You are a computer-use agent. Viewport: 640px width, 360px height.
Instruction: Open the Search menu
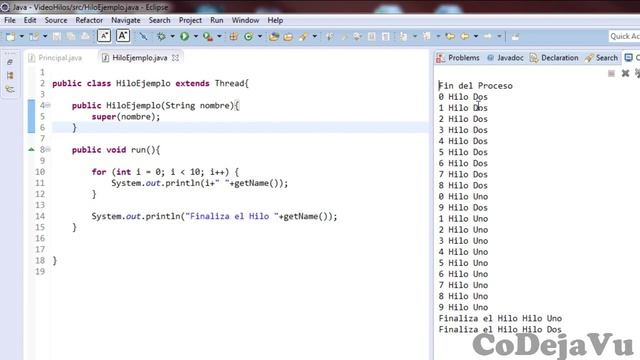coord(159,20)
